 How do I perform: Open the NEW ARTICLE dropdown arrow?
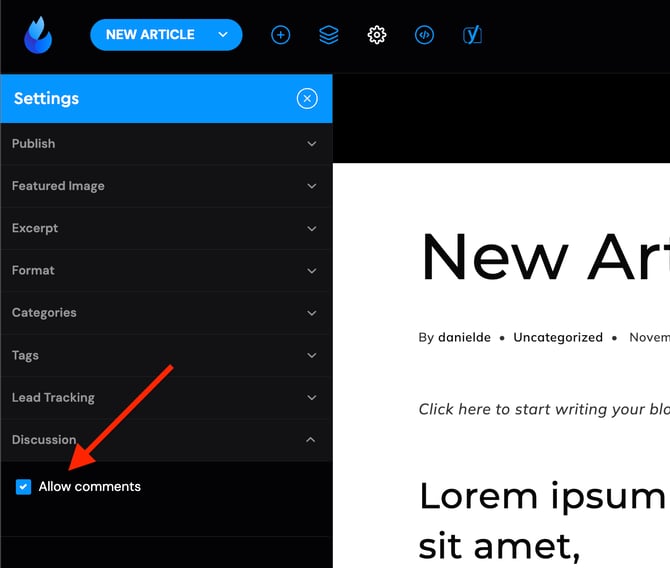tap(223, 35)
